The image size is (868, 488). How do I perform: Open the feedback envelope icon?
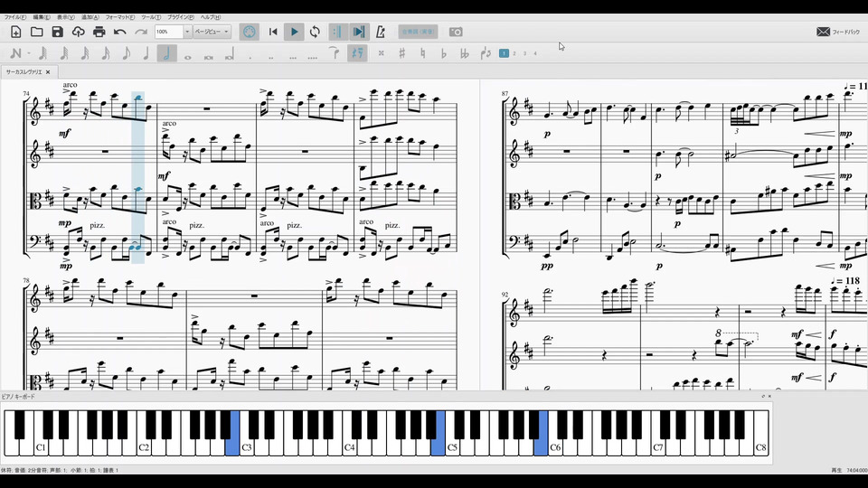coord(823,32)
